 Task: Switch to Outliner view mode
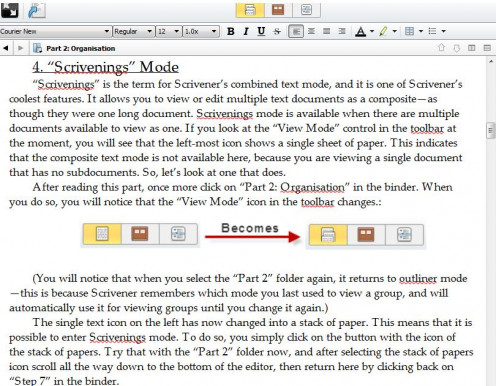tap(306, 10)
